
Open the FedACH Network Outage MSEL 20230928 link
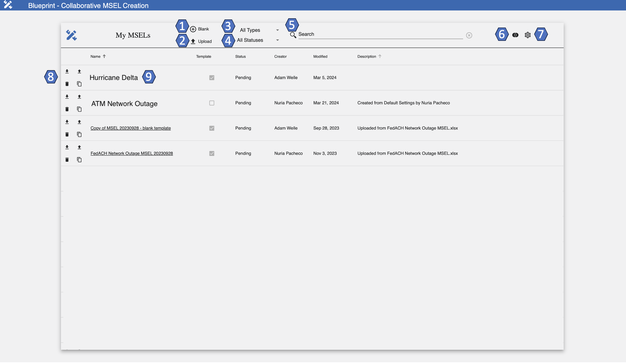[x=132, y=153]
